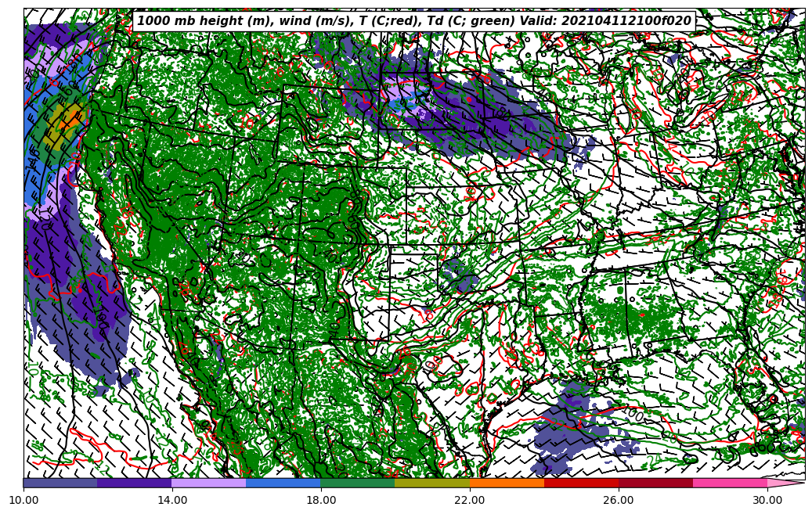This screenshot has width=812, height=514.
Task: Click the olive 20–22 colorbar segment
Action: (432, 483)
